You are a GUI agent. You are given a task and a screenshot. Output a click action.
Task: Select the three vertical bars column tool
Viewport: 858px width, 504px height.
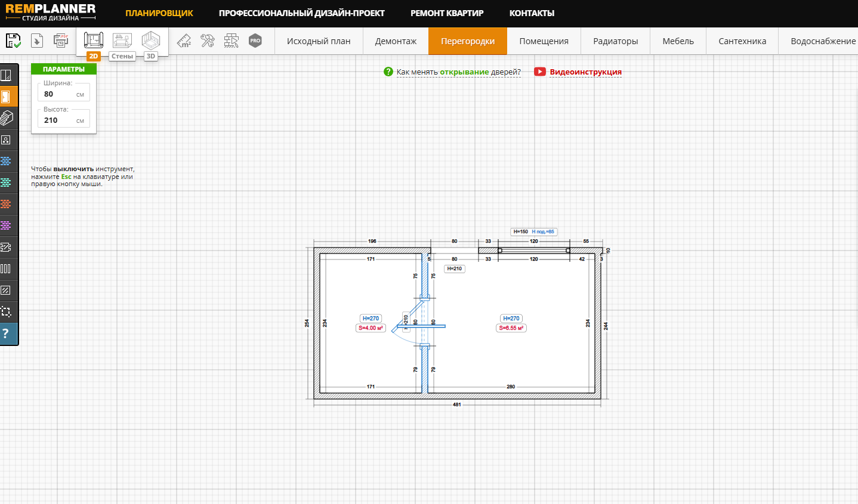tap(6, 268)
